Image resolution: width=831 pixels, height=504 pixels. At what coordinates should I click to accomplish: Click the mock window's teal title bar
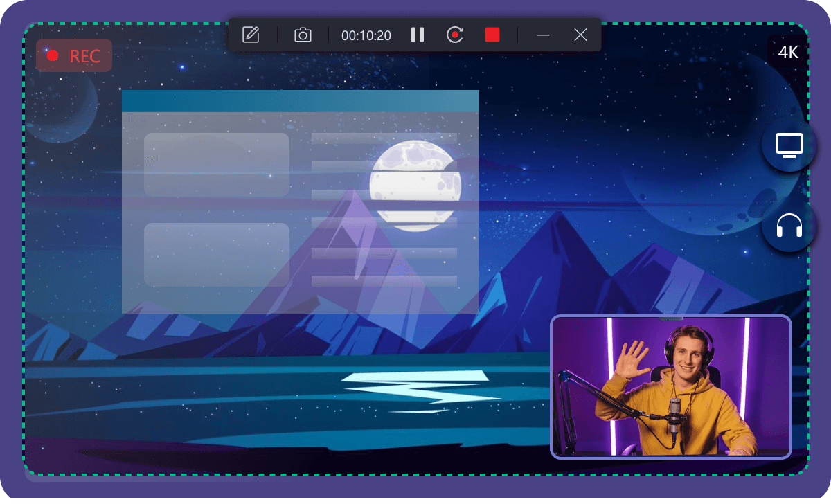click(300, 101)
